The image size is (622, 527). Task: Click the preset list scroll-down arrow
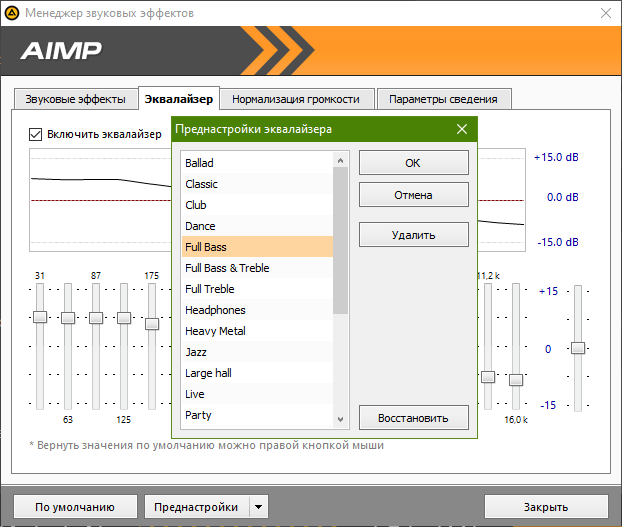point(340,420)
